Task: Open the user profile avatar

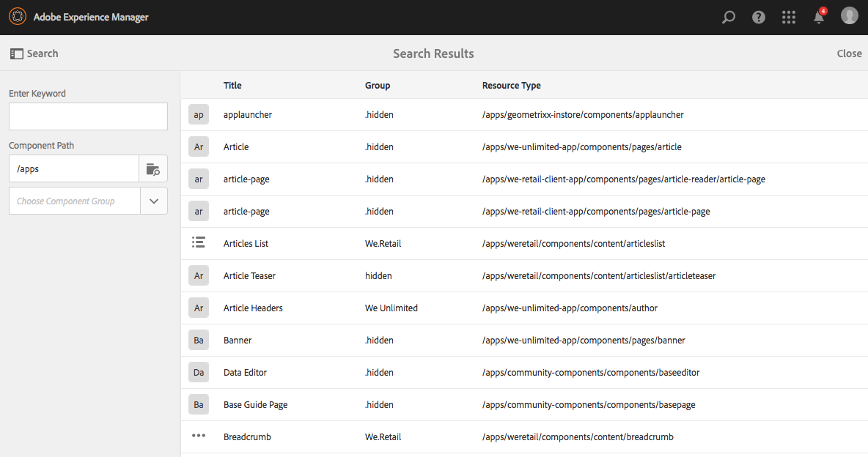Action: pos(849,15)
